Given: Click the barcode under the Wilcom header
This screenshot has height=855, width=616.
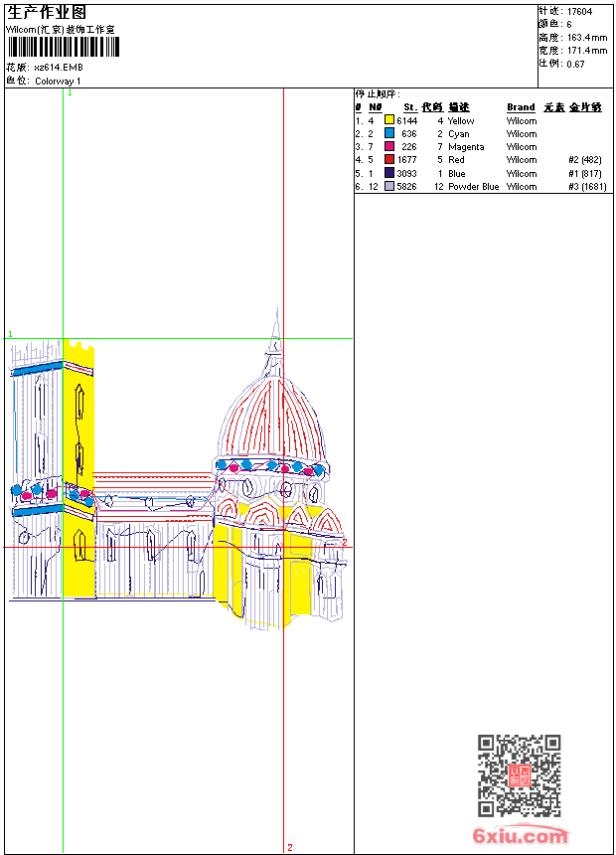Looking at the screenshot, I should 62,48.
